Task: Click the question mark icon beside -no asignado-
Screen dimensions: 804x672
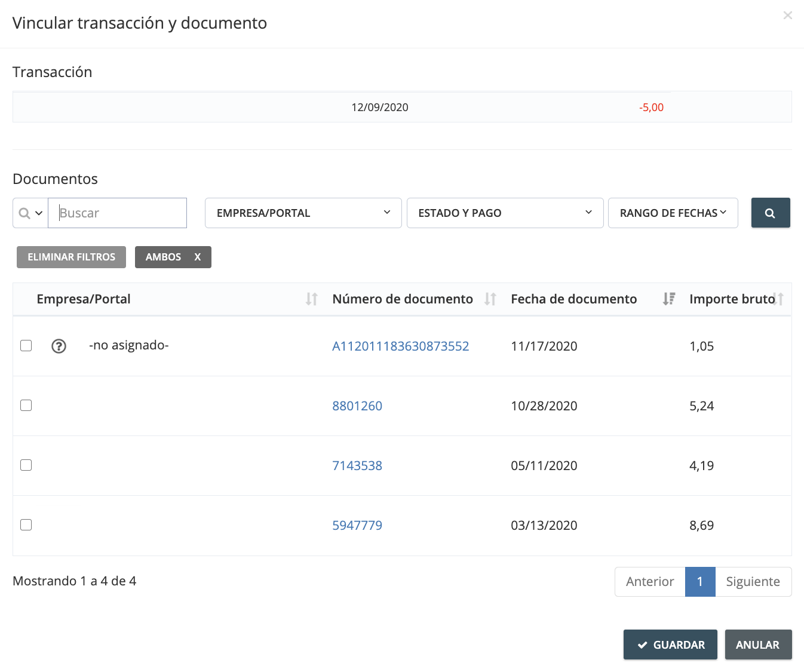Action: (59, 346)
